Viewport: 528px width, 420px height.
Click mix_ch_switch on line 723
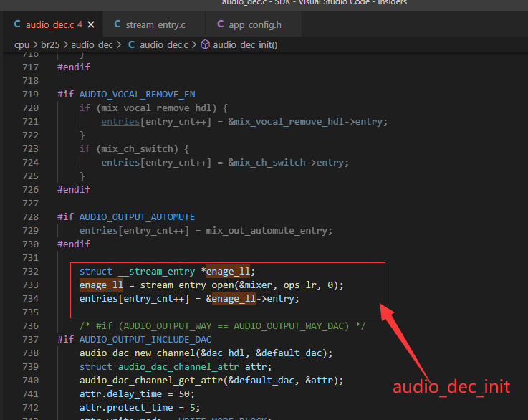click(x=137, y=149)
